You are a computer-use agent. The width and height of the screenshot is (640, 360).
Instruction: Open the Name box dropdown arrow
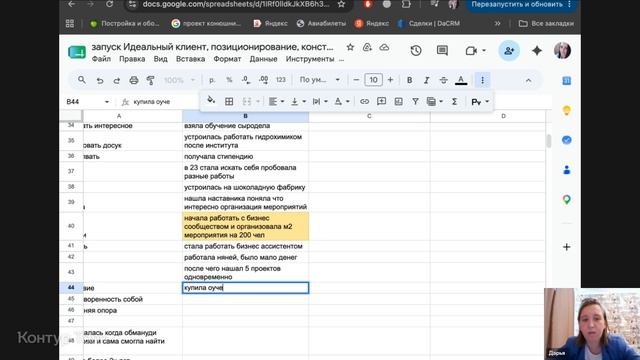click(x=107, y=102)
